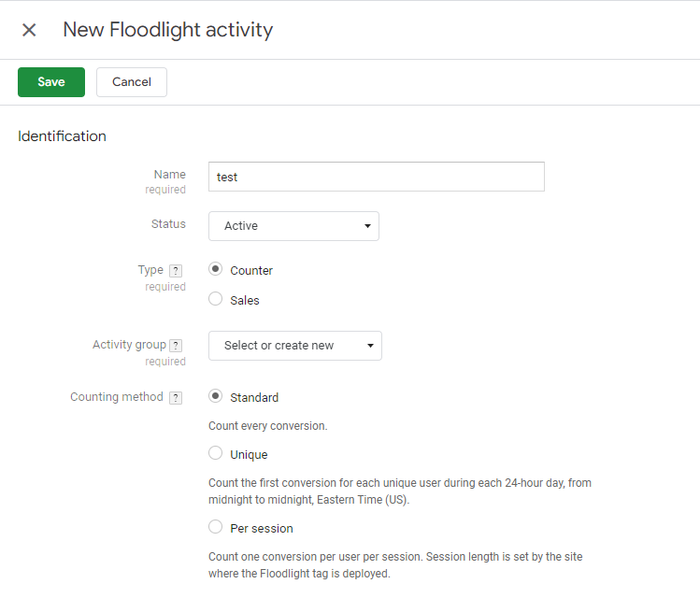Choose the Per session counting method
Viewport: 700px width, 598px height.
pos(216,527)
